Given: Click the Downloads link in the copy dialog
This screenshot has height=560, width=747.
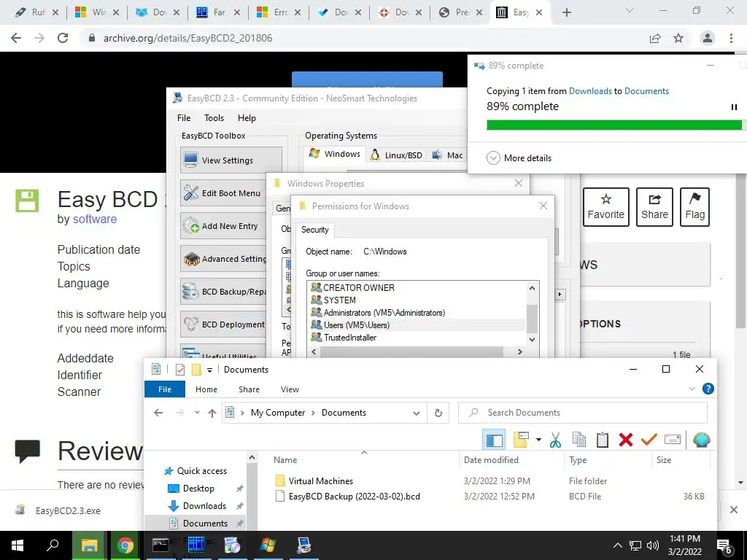Looking at the screenshot, I should [590, 91].
